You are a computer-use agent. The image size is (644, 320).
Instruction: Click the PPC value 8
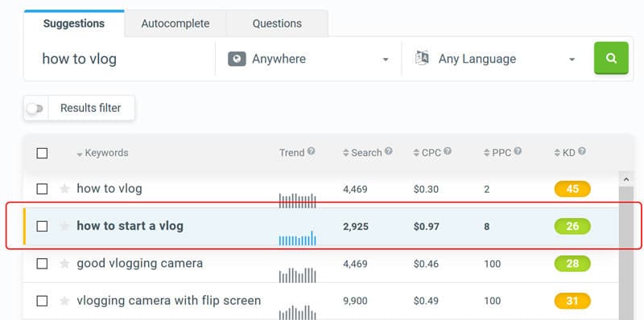(x=487, y=227)
